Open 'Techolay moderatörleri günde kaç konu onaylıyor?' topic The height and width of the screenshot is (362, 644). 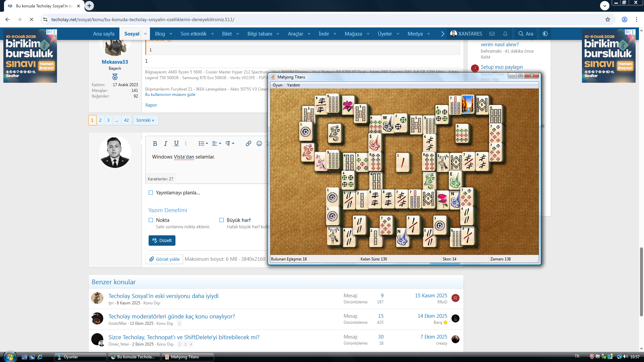(x=171, y=316)
